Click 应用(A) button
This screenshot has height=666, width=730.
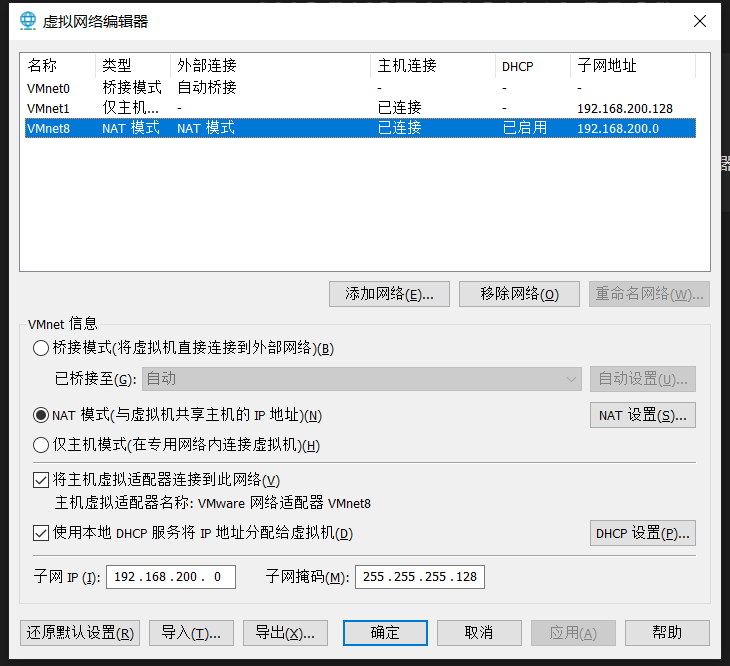pyautogui.click(x=573, y=633)
